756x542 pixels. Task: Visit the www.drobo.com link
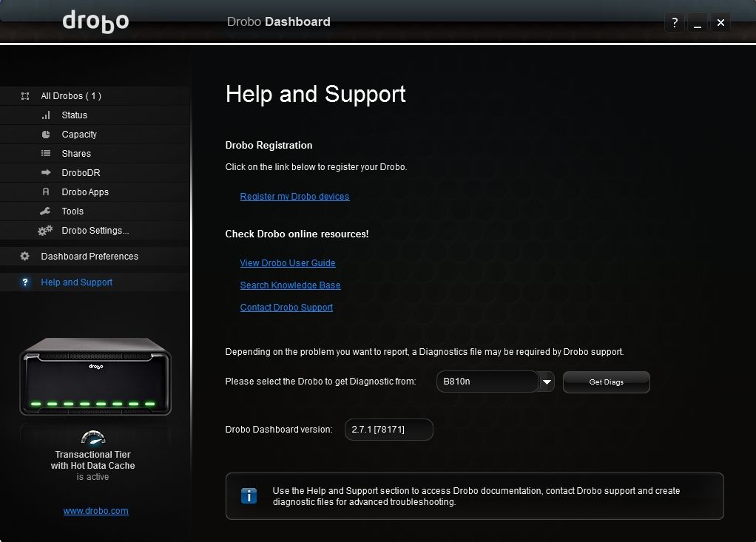pos(95,510)
